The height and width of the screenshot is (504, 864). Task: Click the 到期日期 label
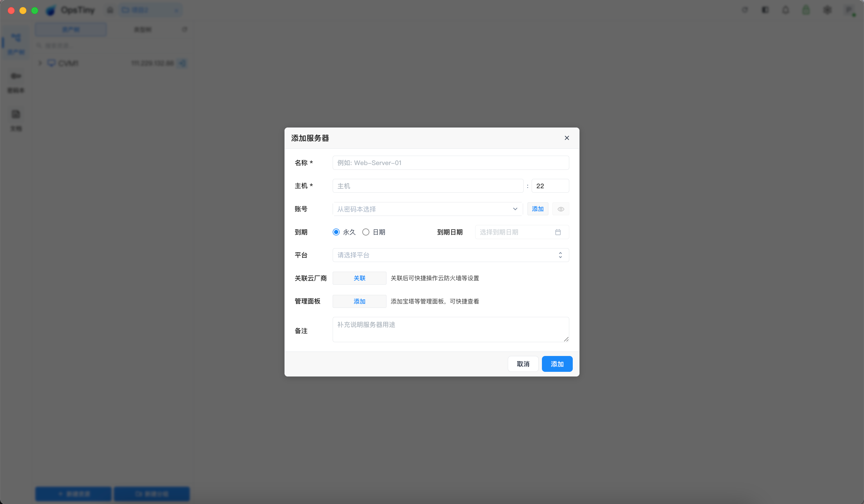(x=450, y=232)
